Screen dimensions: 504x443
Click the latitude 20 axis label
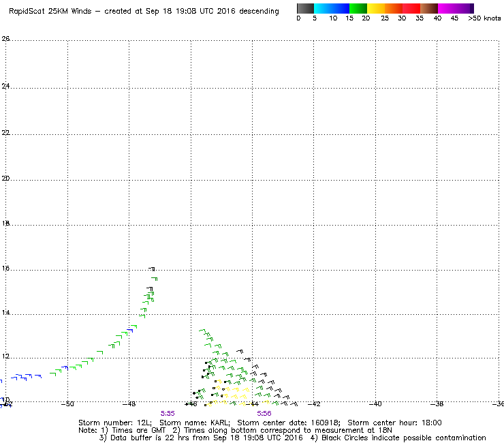point(5,178)
